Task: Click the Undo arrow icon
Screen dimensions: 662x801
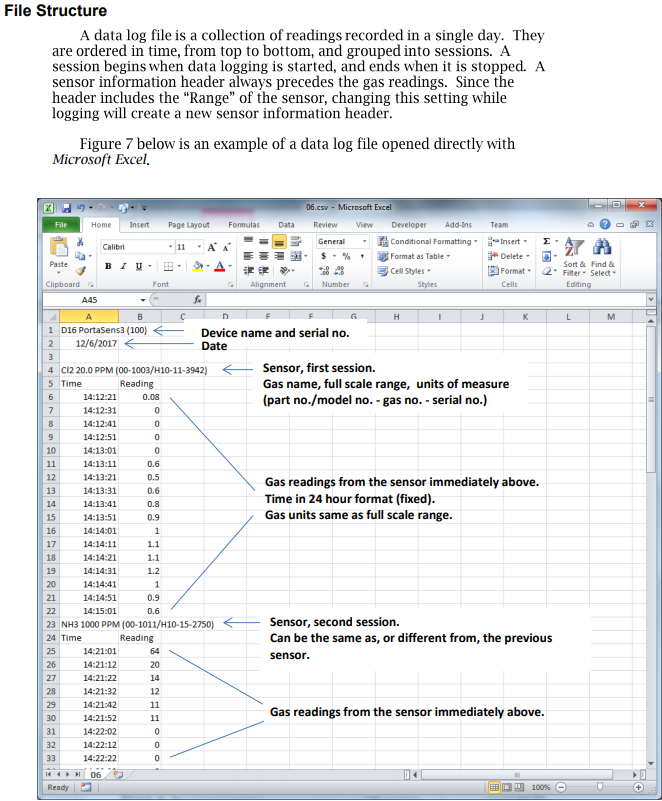Action: click(81, 207)
